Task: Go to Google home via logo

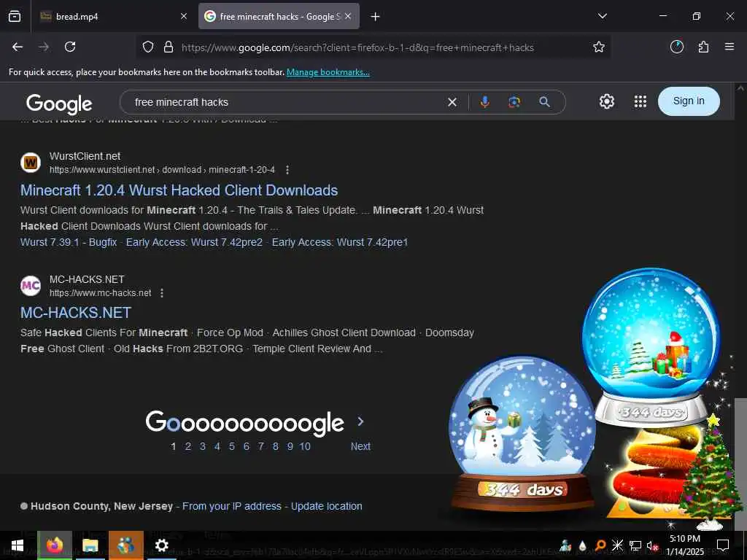Action: point(59,104)
